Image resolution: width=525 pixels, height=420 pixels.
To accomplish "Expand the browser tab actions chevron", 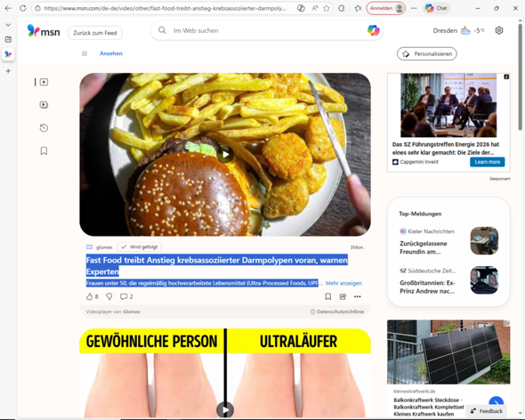I will [8, 25].
